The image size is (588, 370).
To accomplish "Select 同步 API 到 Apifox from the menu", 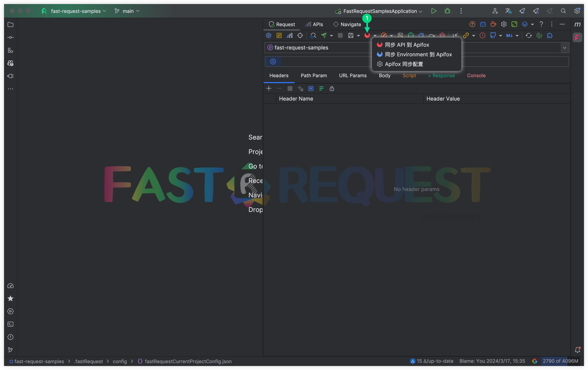I will [x=407, y=45].
